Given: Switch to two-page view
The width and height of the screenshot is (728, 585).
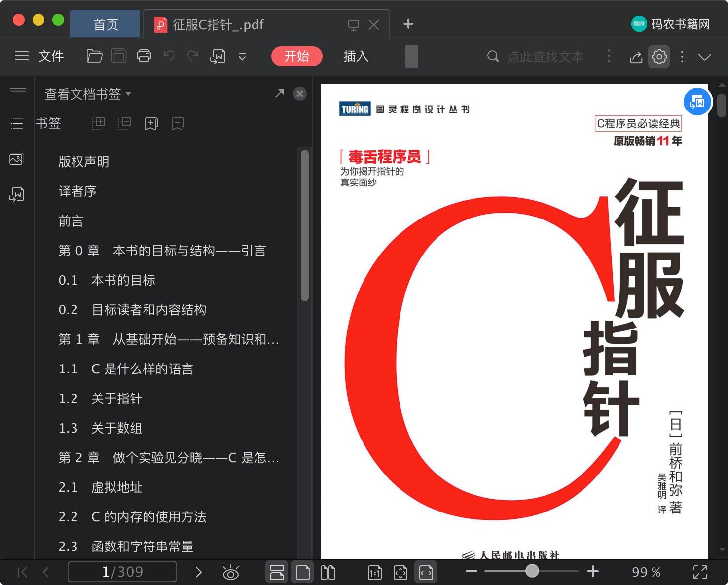Looking at the screenshot, I should 328,572.
